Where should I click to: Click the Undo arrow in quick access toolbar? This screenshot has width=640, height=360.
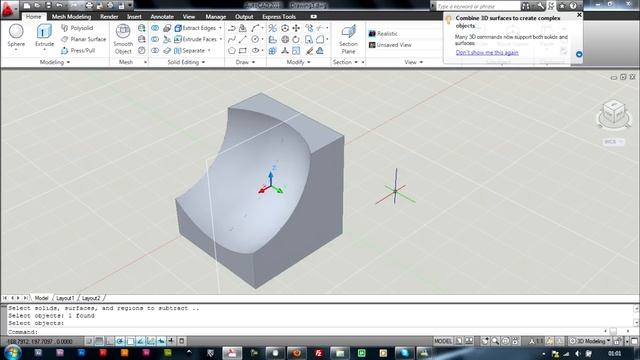click(x=59, y=5)
